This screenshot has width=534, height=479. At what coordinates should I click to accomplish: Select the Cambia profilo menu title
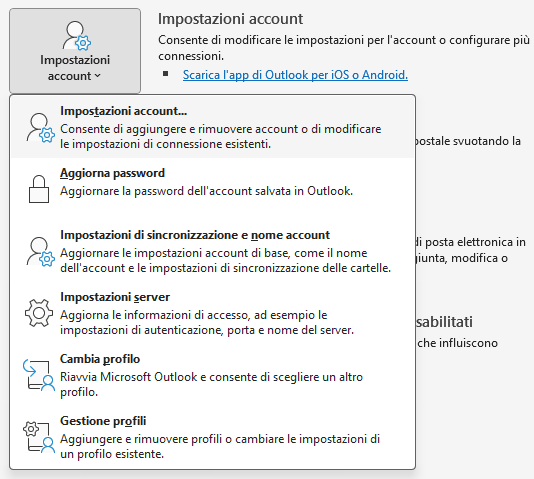100,359
